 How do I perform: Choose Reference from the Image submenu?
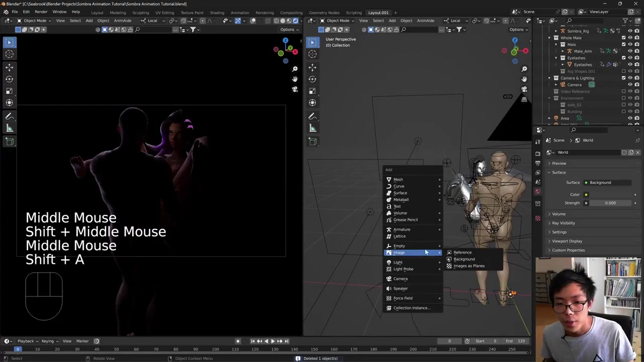tap(462, 252)
